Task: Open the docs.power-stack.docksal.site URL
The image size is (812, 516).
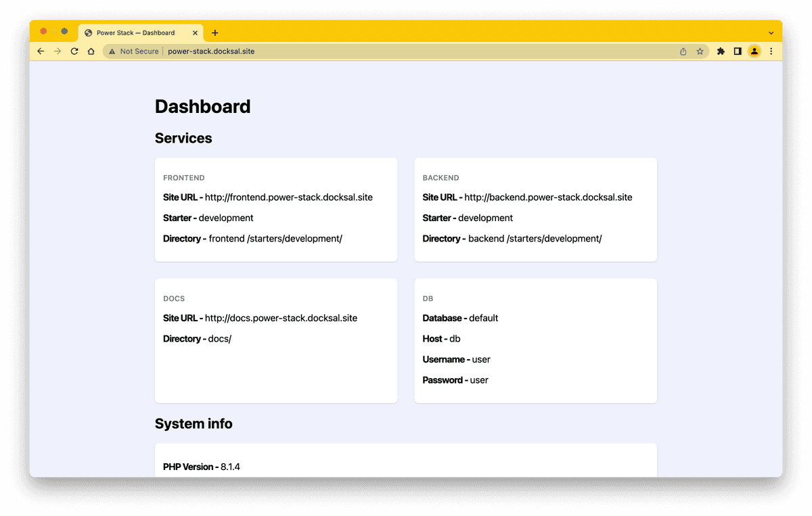Action: coord(281,318)
